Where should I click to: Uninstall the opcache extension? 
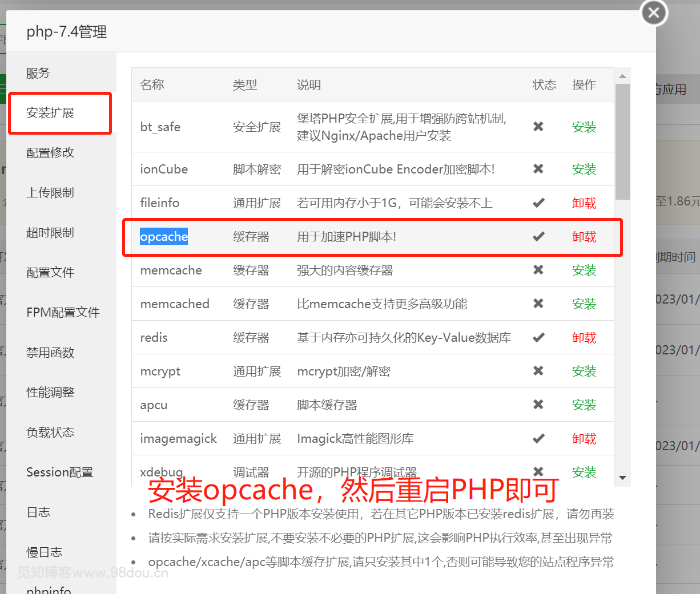pos(584,236)
